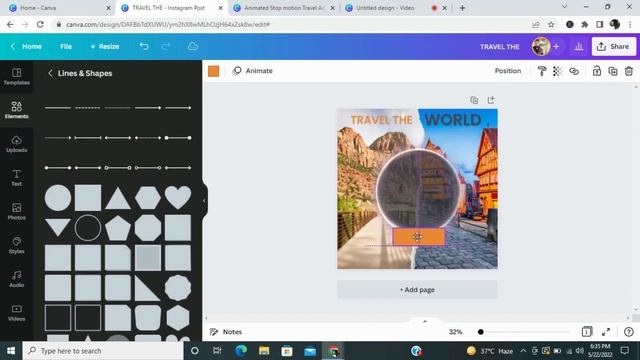The width and height of the screenshot is (640, 360).
Task: Click the link icon in toolbar
Action: tap(574, 71)
